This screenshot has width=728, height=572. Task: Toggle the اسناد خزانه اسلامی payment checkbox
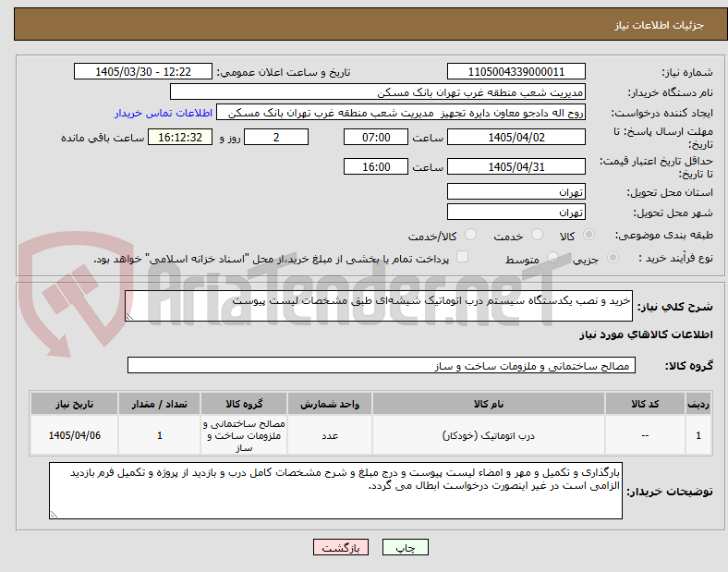pyautogui.click(x=462, y=257)
